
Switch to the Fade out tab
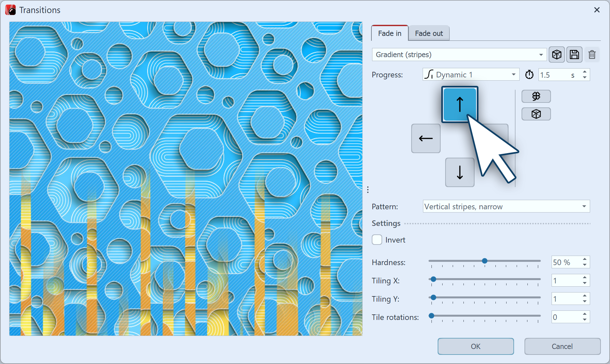click(x=429, y=33)
